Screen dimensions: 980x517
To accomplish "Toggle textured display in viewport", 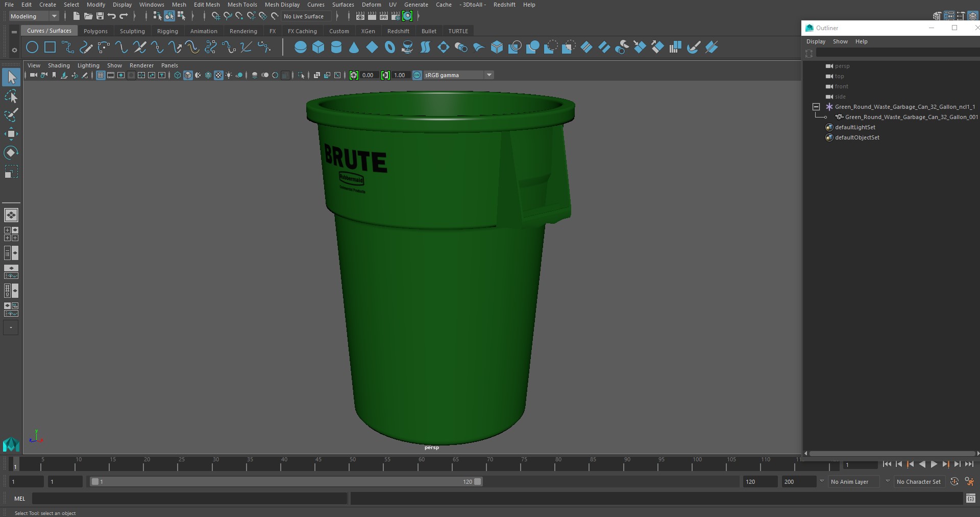I will pos(218,75).
